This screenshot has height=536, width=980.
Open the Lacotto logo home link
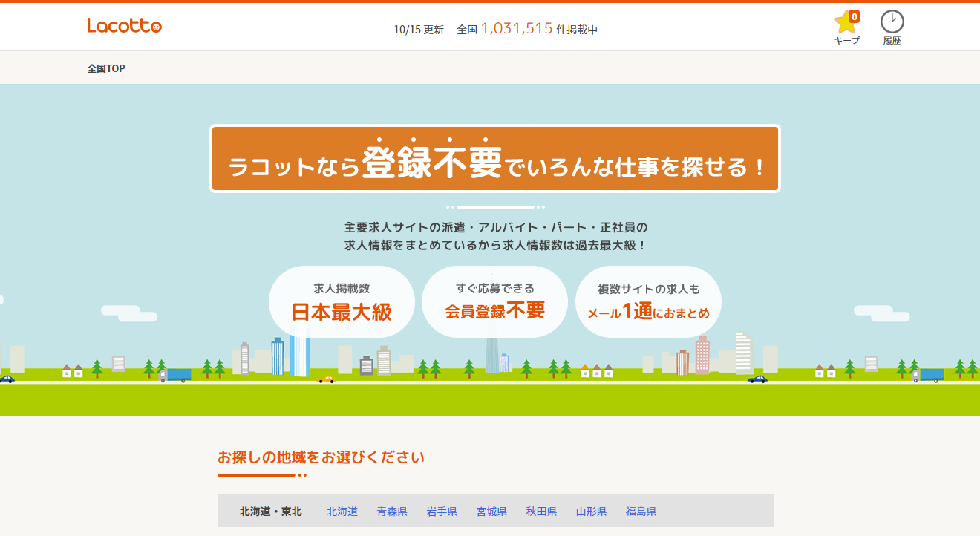pos(124,26)
